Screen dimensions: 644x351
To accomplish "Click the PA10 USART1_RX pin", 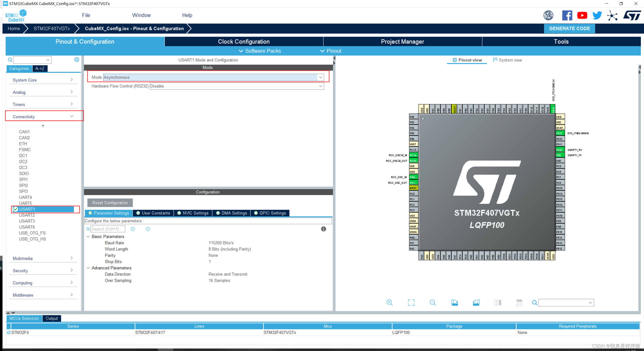I will [560, 150].
